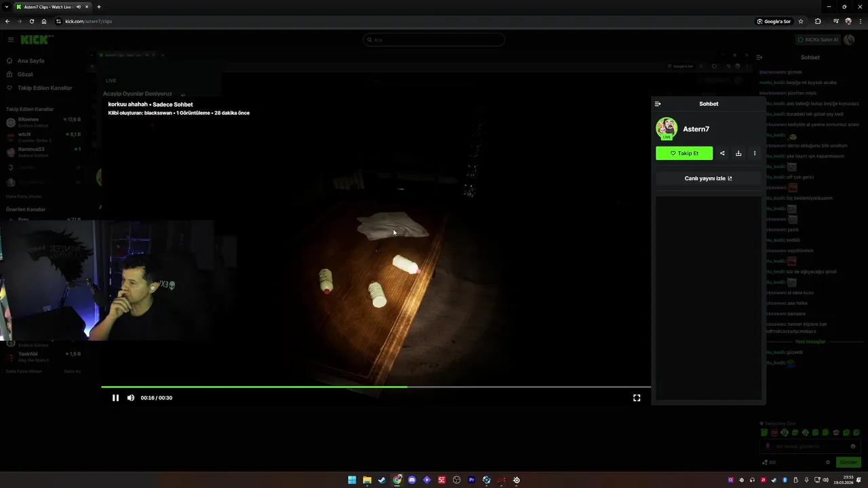Mute the clip volume speaker icon
868x488 pixels.
[x=131, y=398]
